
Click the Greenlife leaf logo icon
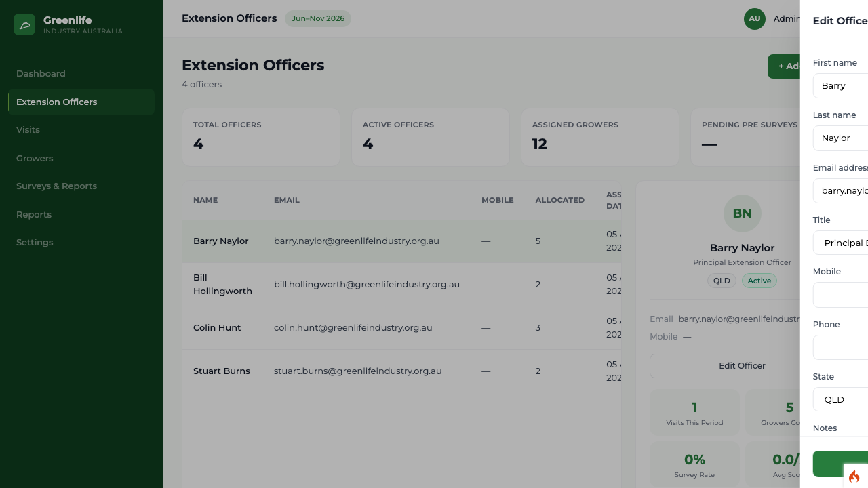point(24,24)
